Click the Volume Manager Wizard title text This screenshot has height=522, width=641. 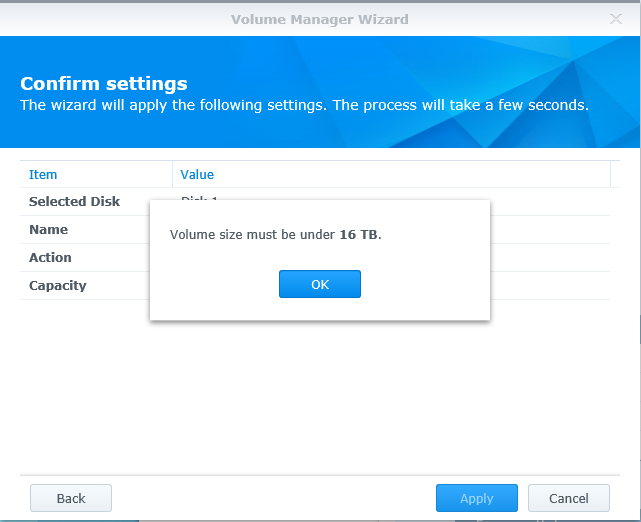pos(319,19)
